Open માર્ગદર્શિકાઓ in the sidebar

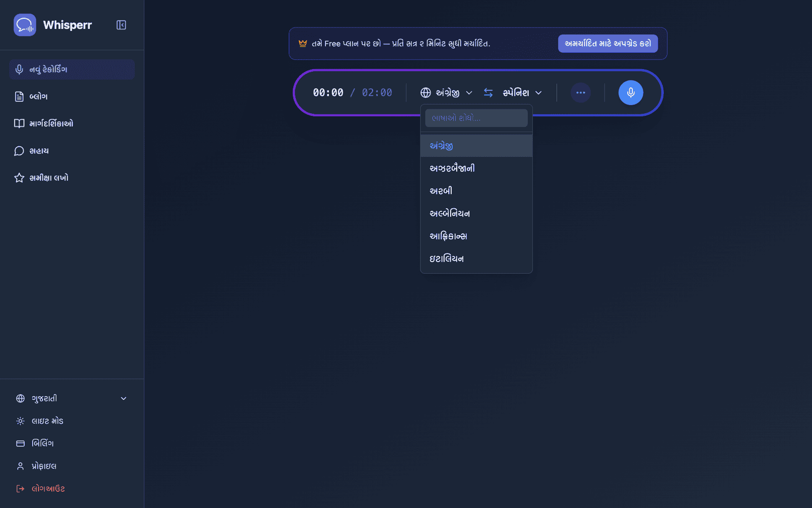pyautogui.click(x=72, y=123)
